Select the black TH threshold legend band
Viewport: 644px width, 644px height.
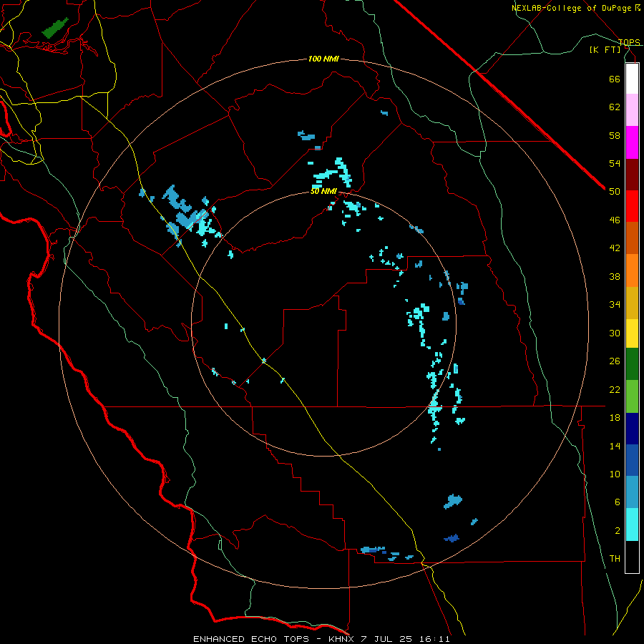coord(632,557)
